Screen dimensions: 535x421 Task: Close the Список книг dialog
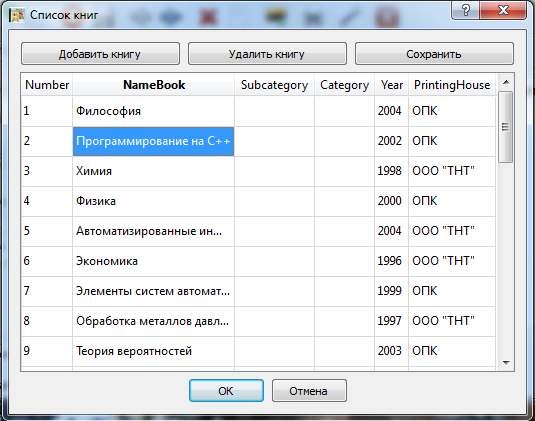(503, 10)
